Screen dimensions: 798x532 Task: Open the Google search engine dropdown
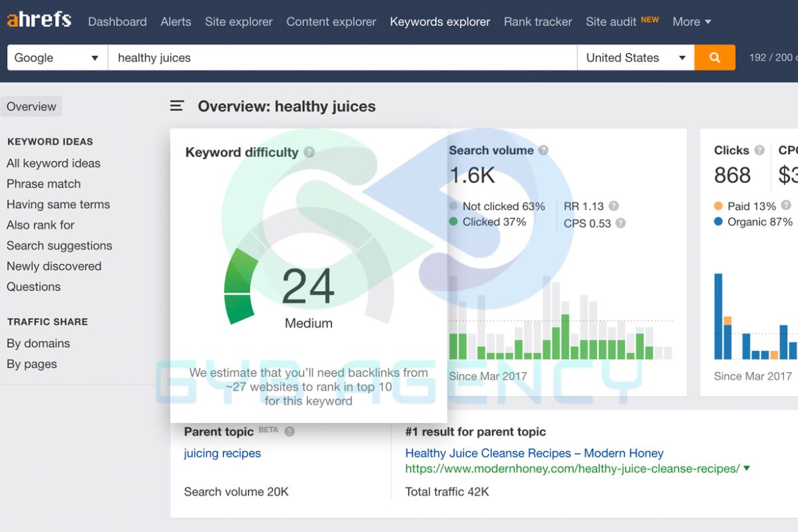tap(57, 58)
